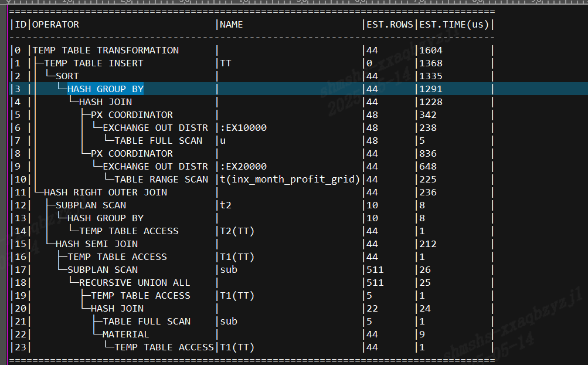Click the OPERATOR column header
The height and width of the screenshot is (365, 588).
(56, 25)
